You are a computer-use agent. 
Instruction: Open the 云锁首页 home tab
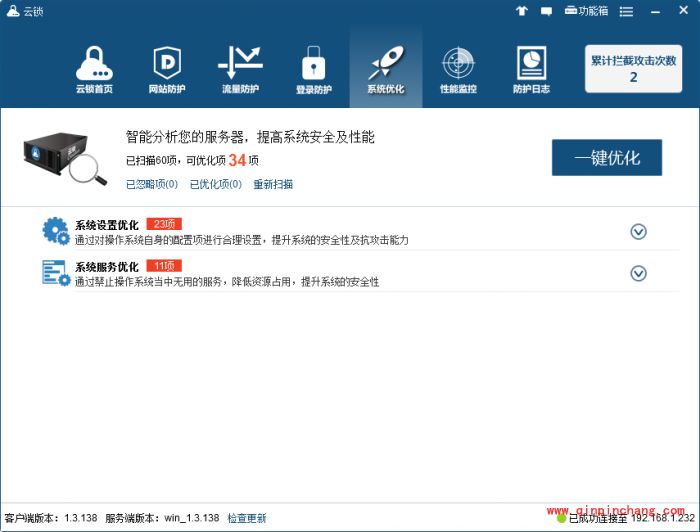(94, 70)
